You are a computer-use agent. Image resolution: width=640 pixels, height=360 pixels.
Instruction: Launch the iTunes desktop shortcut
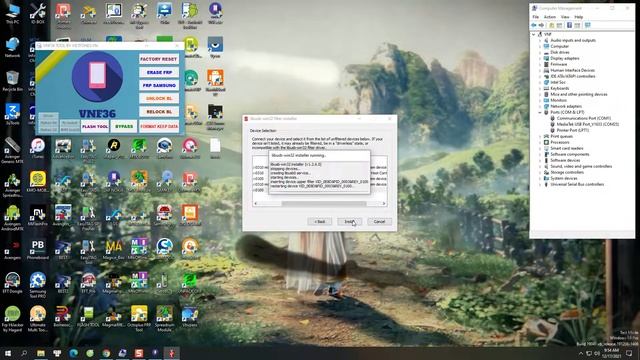(38, 149)
